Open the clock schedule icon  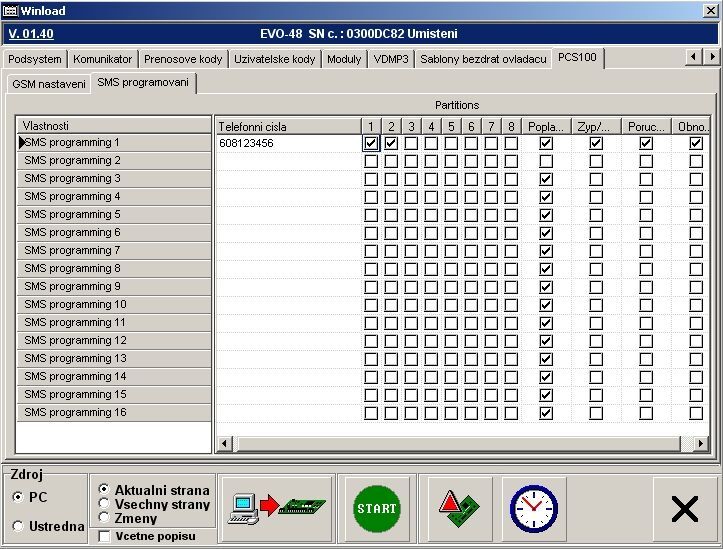click(x=533, y=508)
